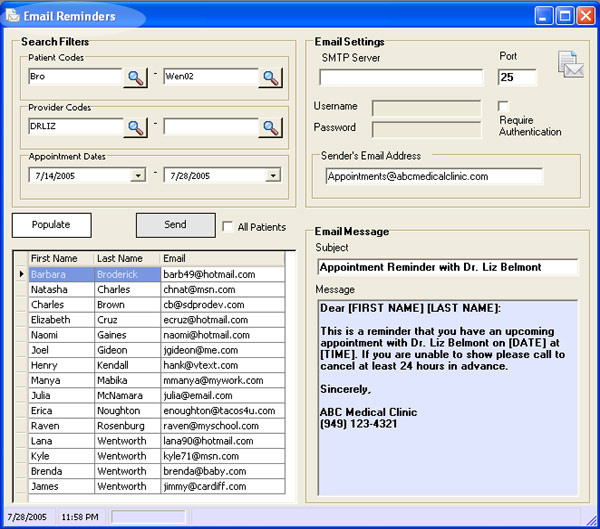Image resolution: width=600 pixels, height=529 pixels.
Task: Maximize the Email Reminders window
Action: (566, 15)
